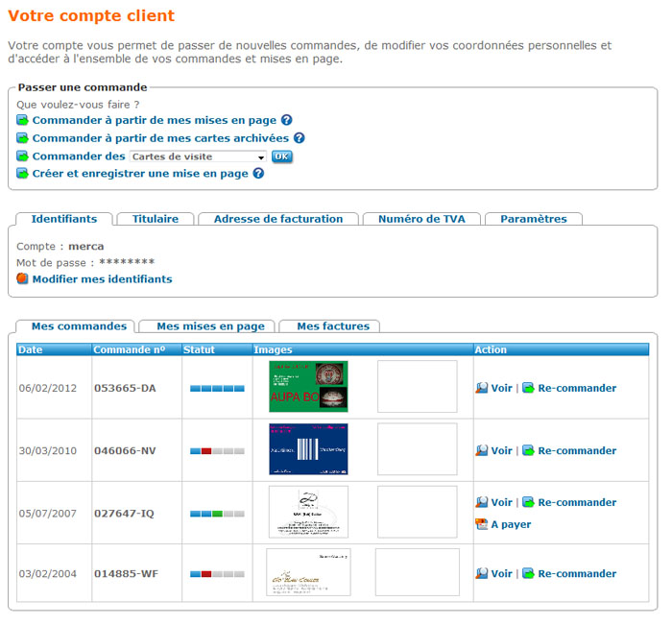The height and width of the screenshot is (625, 672).
Task: Click help icon beside 'Commander à partir de mes mises en page'
Action: pyautogui.click(x=286, y=121)
